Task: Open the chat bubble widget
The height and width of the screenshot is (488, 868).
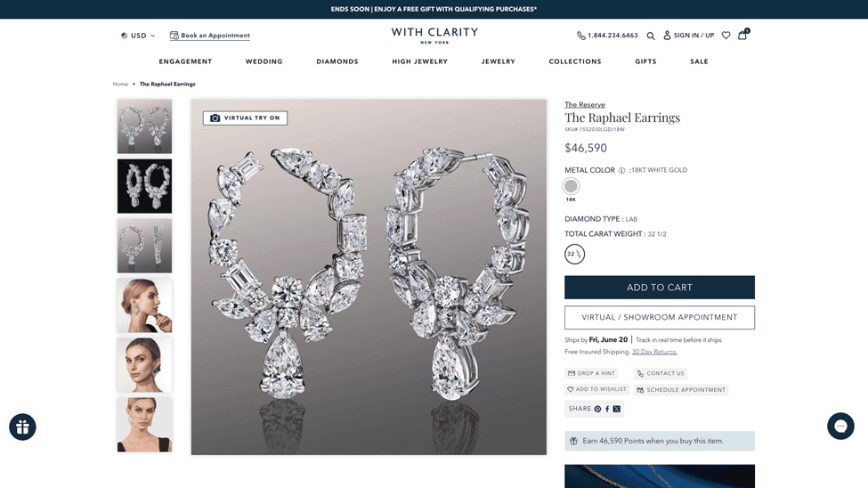Action: click(x=840, y=426)
